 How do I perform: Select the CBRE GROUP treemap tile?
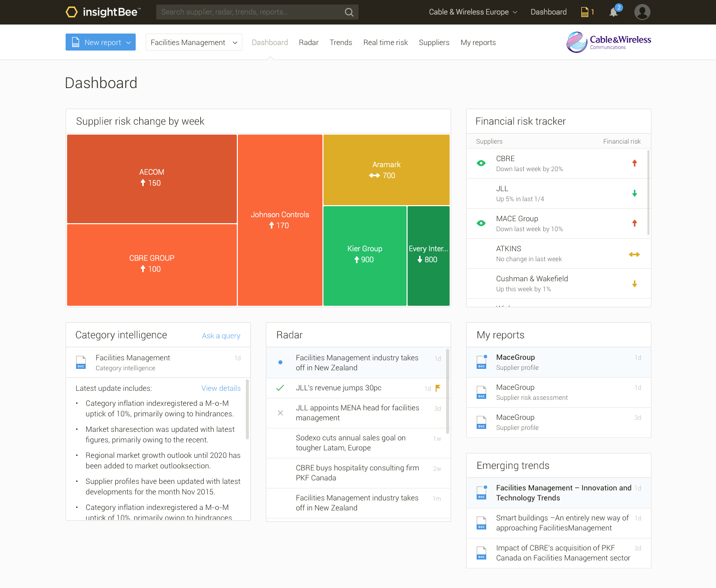coord(152,265)
